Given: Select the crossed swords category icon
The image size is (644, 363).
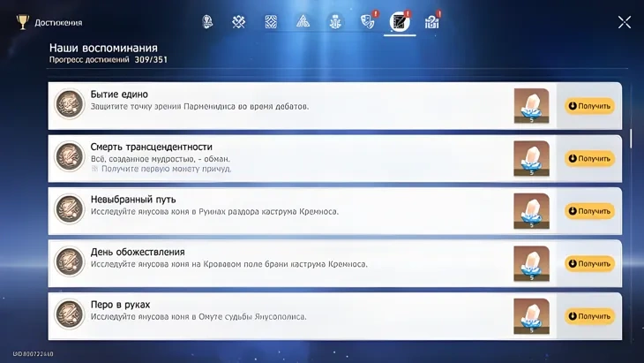Looking at the screenshot, I should pos(238,22).
